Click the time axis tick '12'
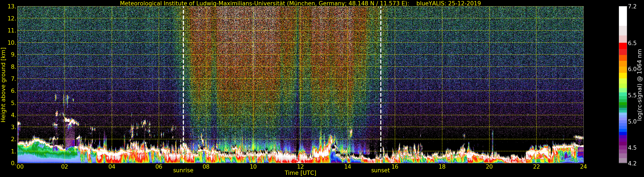The width and height of the screenshot is (644, 177). (300, 166)
